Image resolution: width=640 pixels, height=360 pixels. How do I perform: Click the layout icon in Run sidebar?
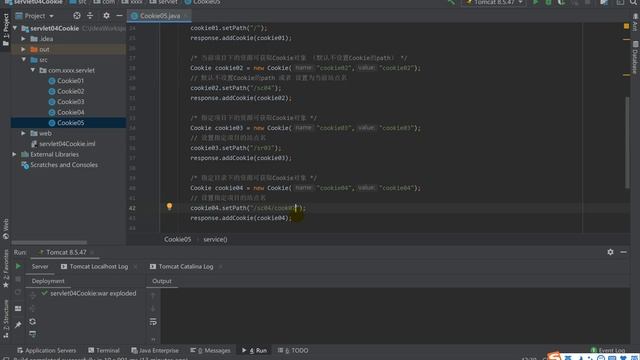18,309
